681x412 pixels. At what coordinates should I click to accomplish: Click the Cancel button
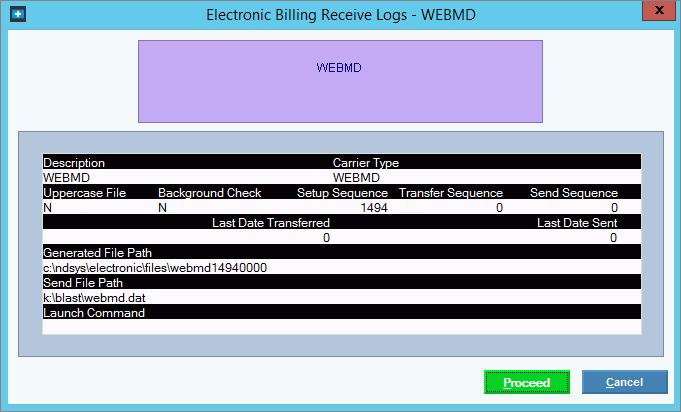click(x=624, y=382)
